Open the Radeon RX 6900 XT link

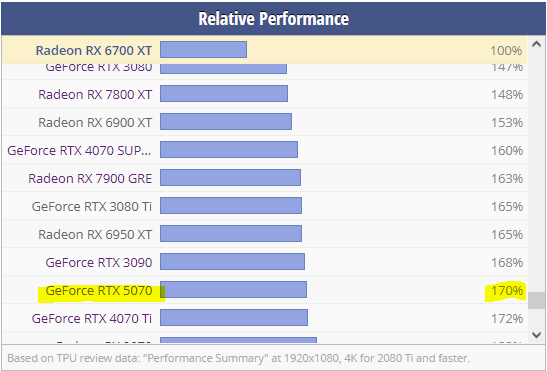pyautogui.click(x=95, y=123)
